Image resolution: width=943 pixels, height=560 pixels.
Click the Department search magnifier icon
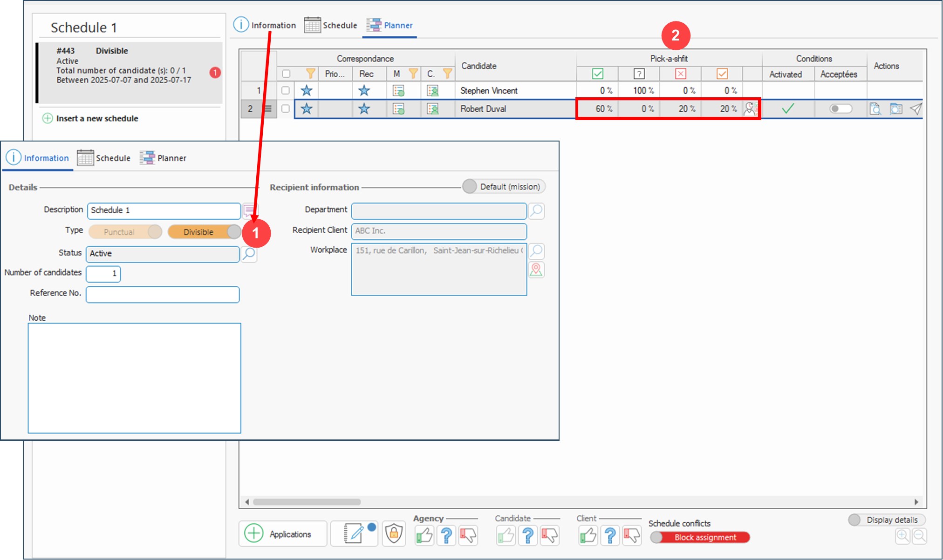536,211
